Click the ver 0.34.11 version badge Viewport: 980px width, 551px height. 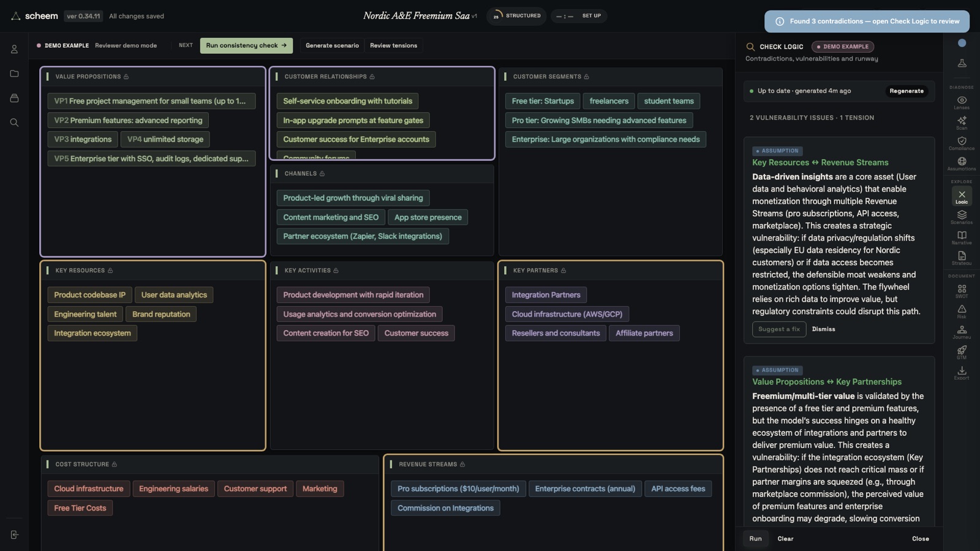(83, 16)
